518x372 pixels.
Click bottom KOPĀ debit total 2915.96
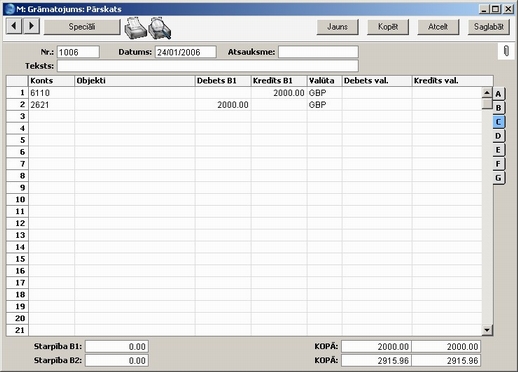[376, 361]
